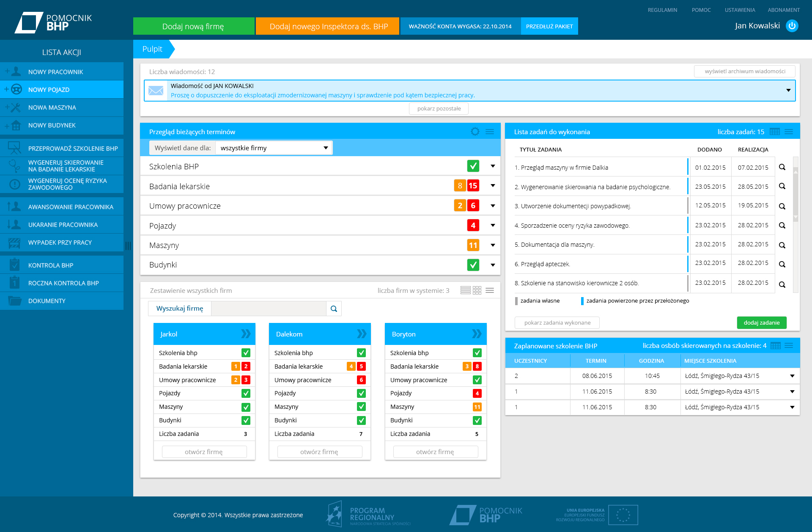Click magnifier for task 8 Szkolenie na stanowisko kierownicze

coord(782,285)
